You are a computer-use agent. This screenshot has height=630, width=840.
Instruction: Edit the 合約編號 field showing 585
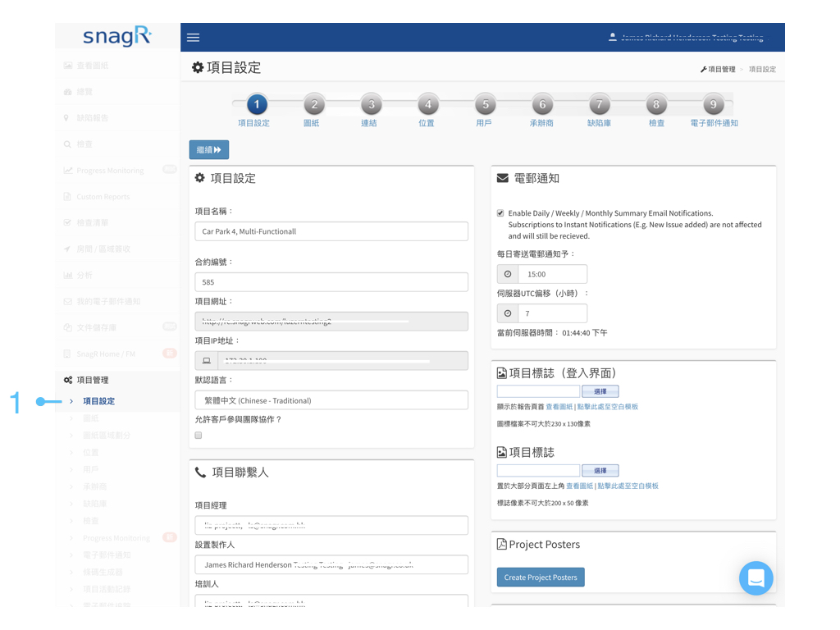pyautogui.click(x=331, y=282)
